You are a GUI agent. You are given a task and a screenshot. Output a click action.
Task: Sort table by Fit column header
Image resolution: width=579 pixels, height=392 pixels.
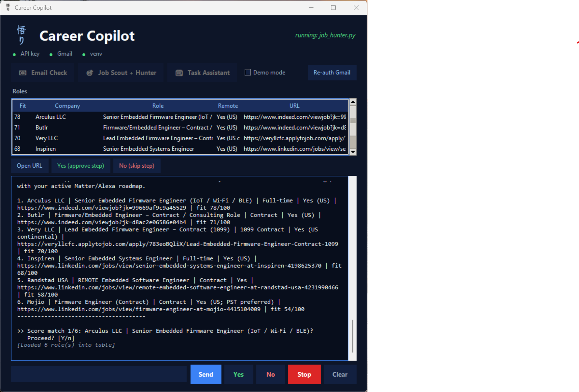[23, 106]
